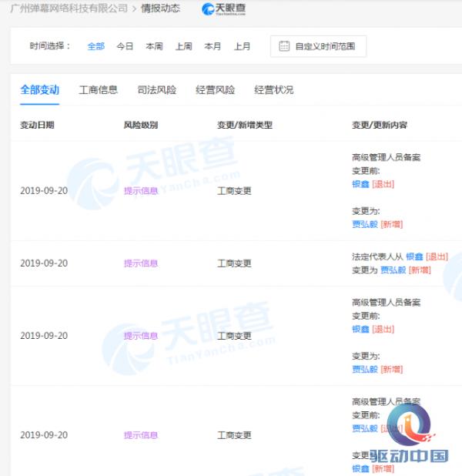Click the calendar icon for custom time range

[x=284, y=46]
